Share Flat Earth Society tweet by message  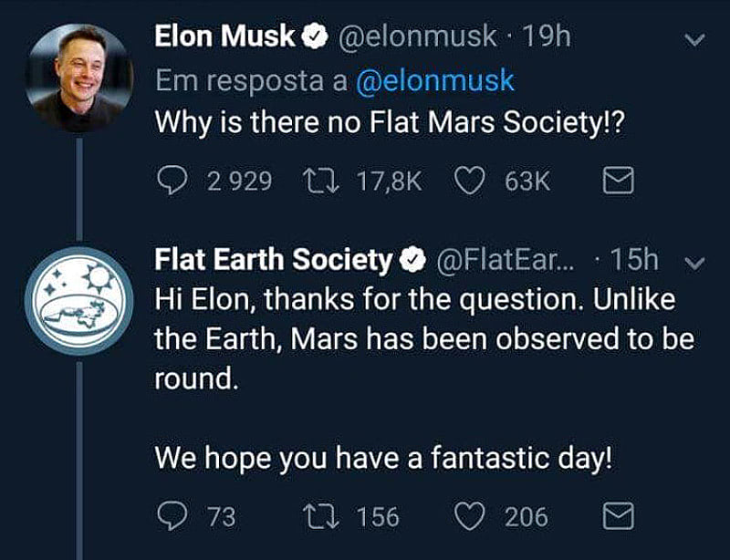[619, 517]
